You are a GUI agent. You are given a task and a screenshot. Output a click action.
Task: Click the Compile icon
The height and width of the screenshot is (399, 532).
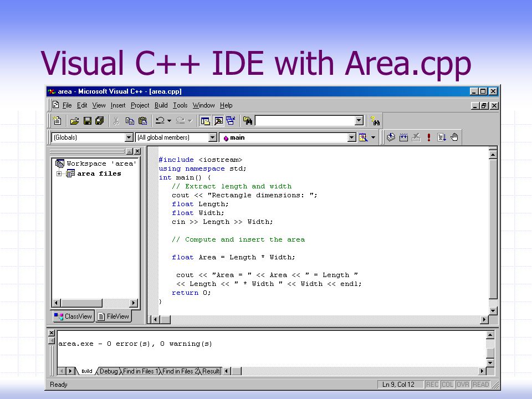tap(391, 137)
